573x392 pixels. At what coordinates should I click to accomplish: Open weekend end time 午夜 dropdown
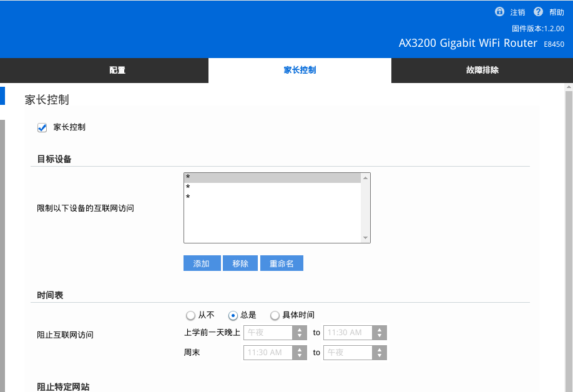[355, 353]
